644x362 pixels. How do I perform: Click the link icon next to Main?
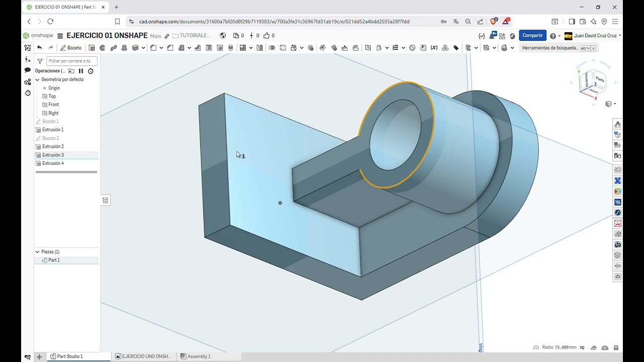click(167, 36)
